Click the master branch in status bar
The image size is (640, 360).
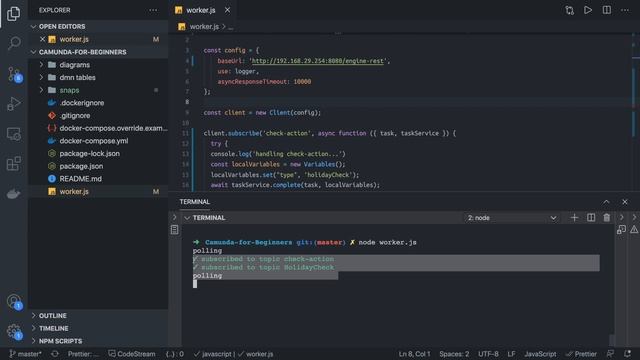pyautogui.click(x=25, y=354)
